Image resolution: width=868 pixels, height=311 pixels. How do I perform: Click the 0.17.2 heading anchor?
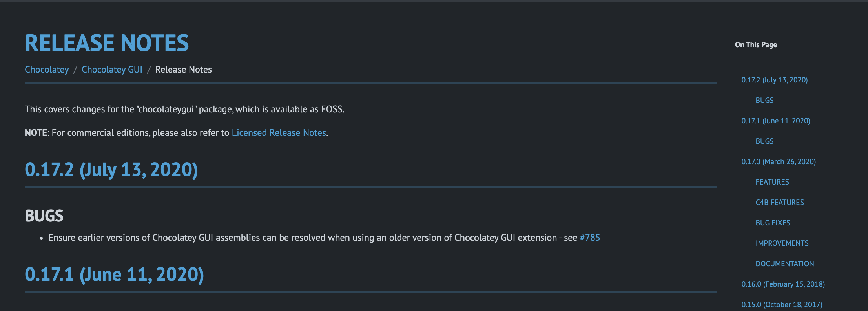tap(111, 169)
